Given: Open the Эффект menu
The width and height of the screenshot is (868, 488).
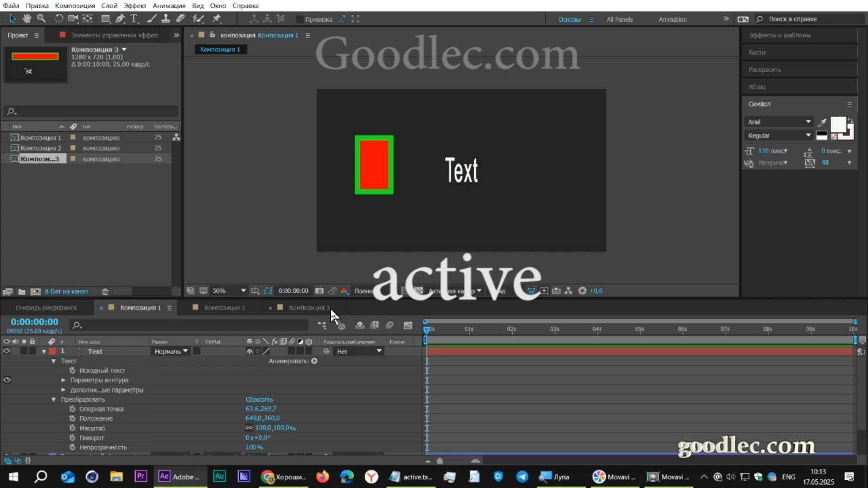Looking at the screenshot, I should [x=135, y=5].
